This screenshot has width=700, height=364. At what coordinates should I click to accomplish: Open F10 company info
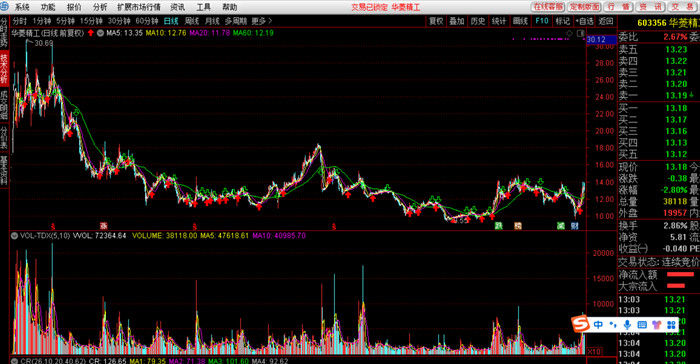tap(542, 21)
